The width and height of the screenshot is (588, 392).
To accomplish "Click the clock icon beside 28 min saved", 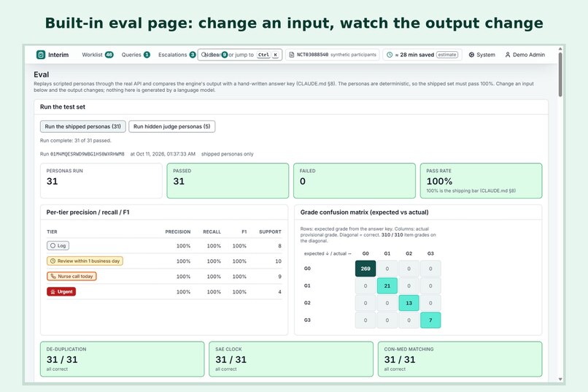I will pyautogui.click(x=390, y=55).
